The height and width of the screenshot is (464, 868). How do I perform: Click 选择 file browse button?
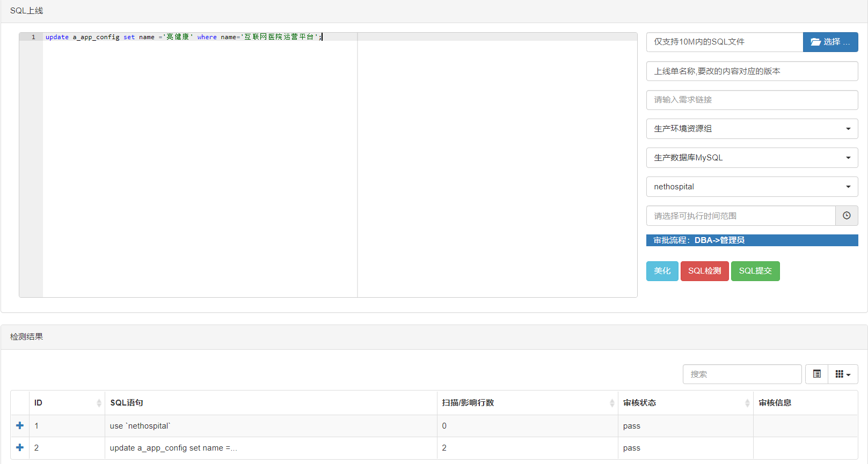point(830,42)
